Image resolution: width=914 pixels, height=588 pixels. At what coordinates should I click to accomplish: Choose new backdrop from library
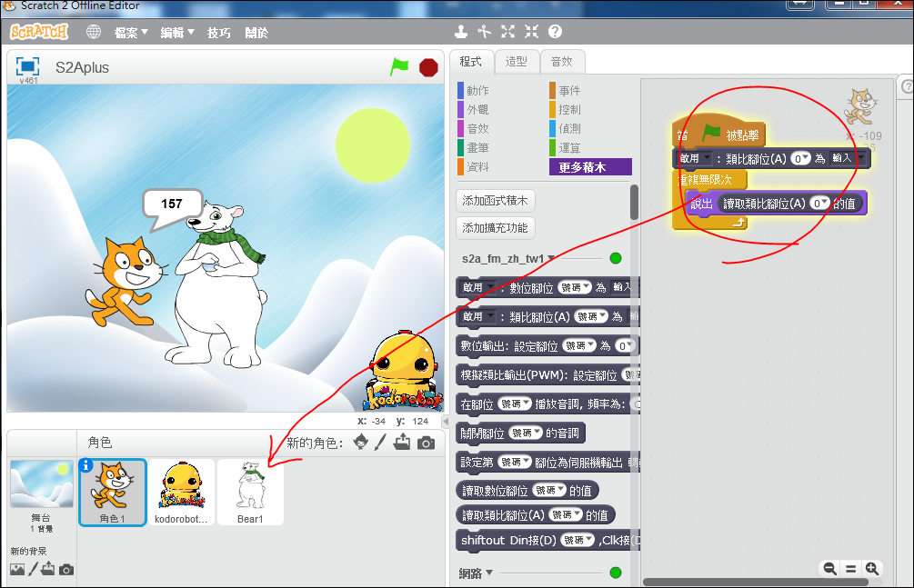17,569
